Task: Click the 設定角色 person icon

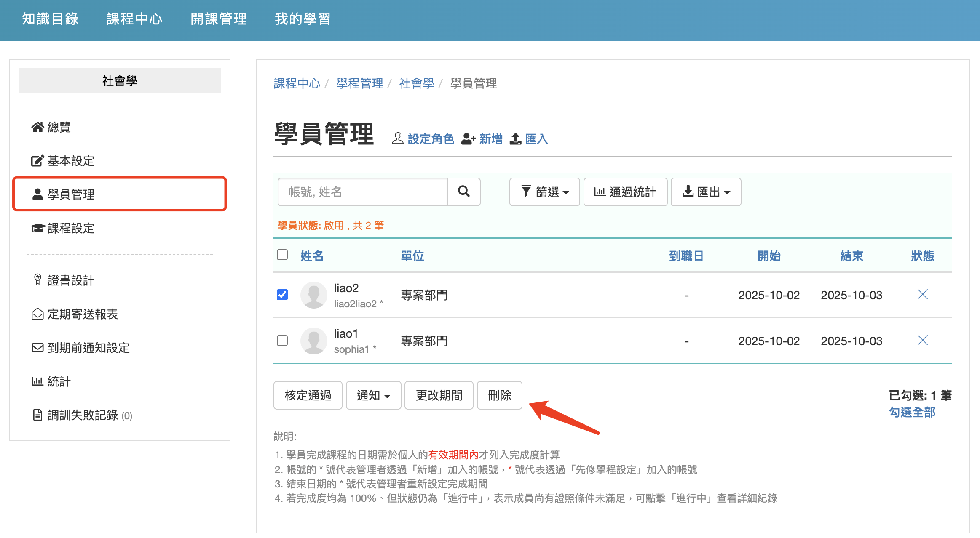Action: pos(397,138)
